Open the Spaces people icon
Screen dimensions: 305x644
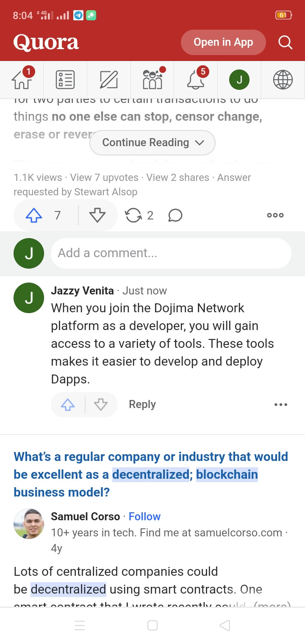[152, 79]
